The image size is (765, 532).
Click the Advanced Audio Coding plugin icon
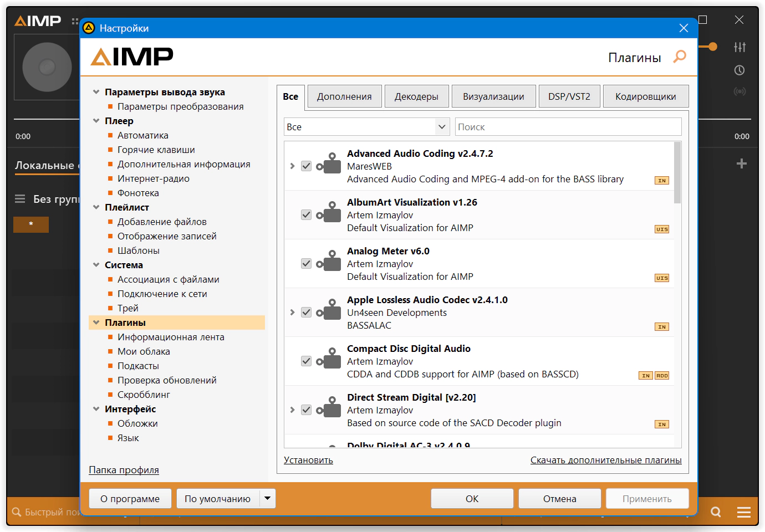pyautogui.click(x=329, y=163)
